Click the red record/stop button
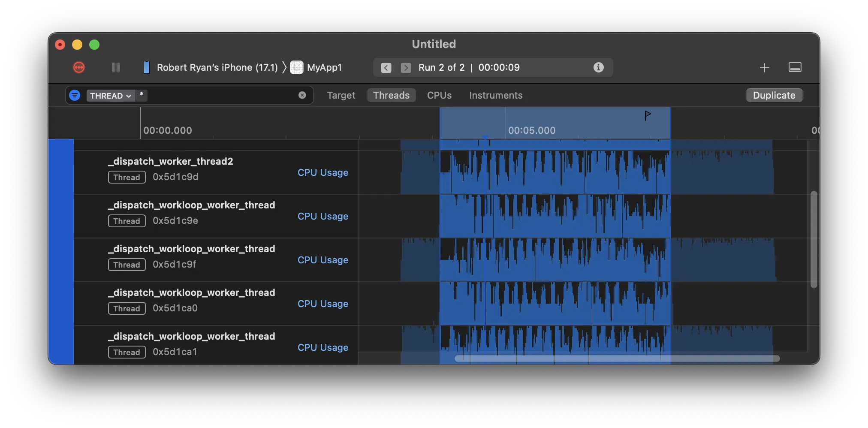Image resolution: width=868 pixels, height=428 pixels. [x=79, y=67]
